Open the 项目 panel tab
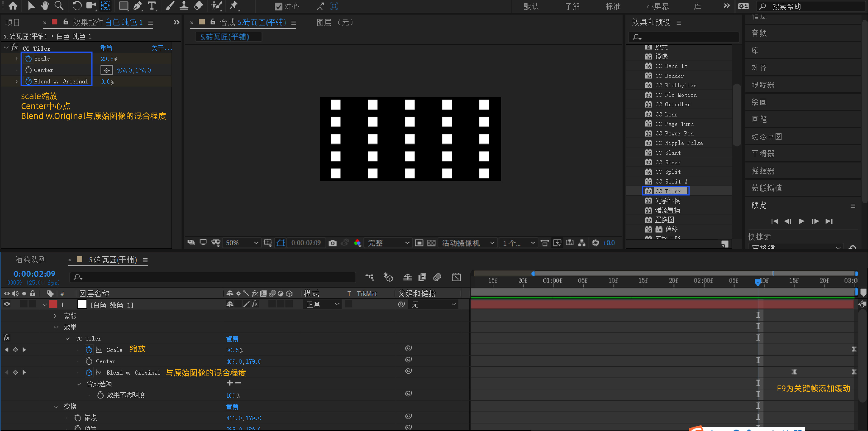 coord(12,22)
